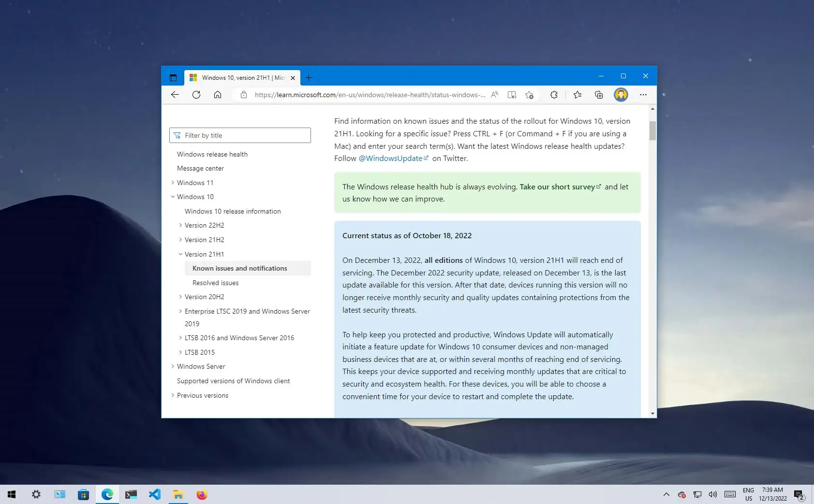This screenshot has height=504, width=814.
Task: Click the address bar URL field
Action: click(x=370, y=95)
